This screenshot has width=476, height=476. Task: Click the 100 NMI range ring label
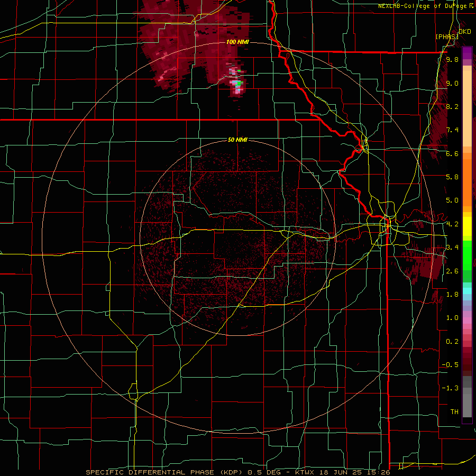point(237,42)
